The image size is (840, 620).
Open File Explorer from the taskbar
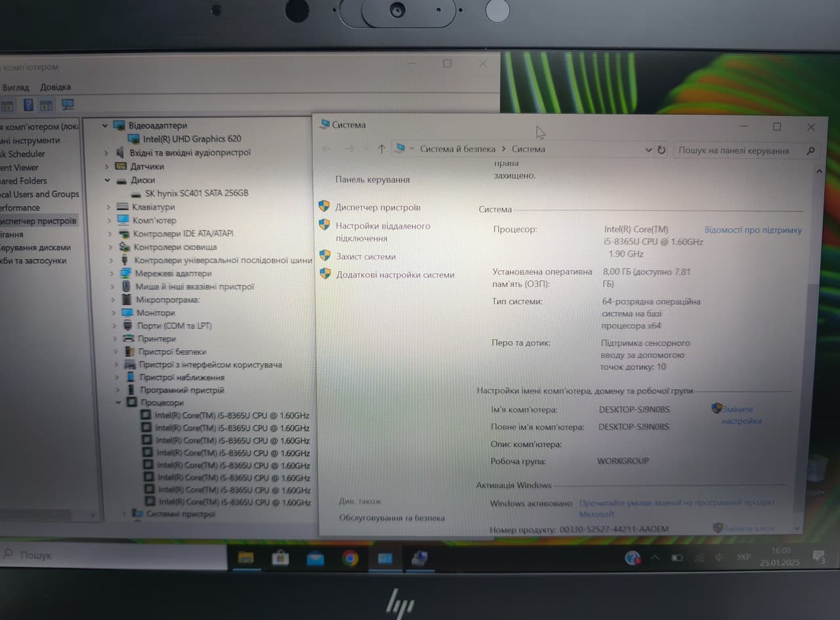click(x=245, y=558)
